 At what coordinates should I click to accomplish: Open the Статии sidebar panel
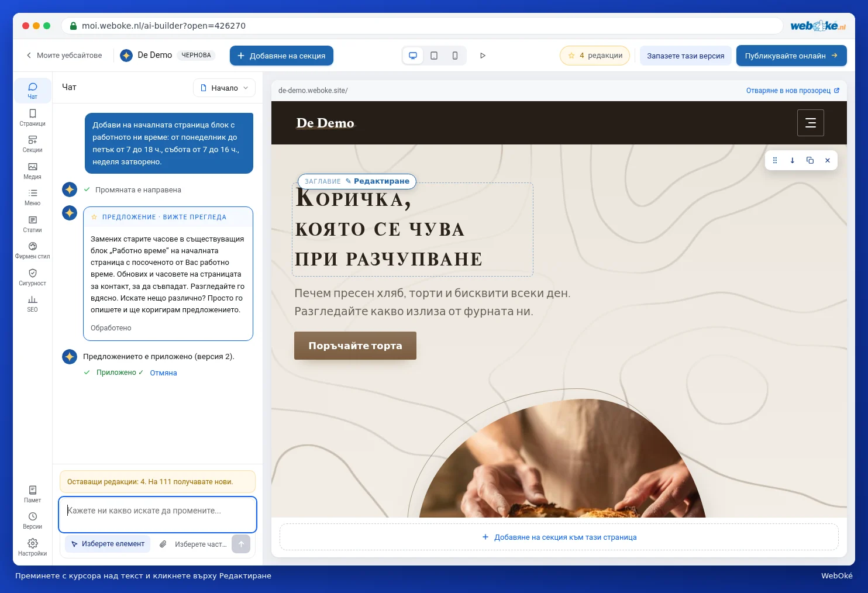click(32, 224)
